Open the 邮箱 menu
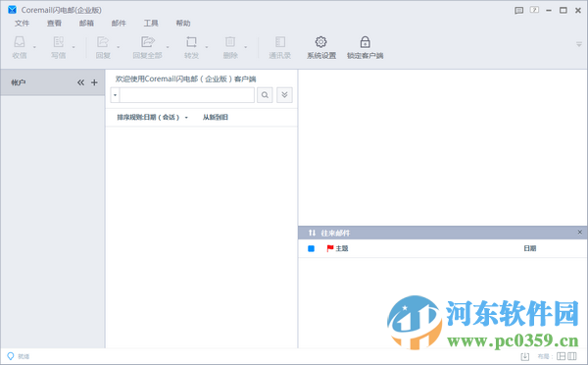The image size is (588, 365). click(x=86, y=24)
